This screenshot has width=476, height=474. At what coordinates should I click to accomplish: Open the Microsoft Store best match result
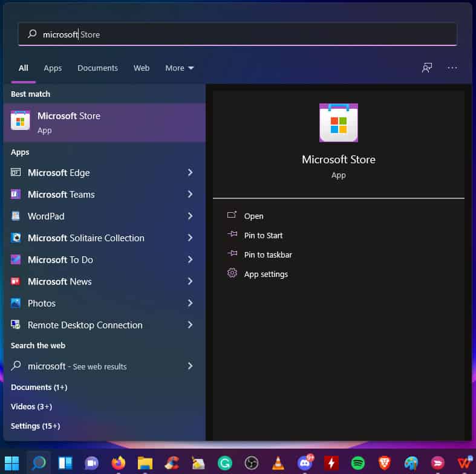point(103,122)
